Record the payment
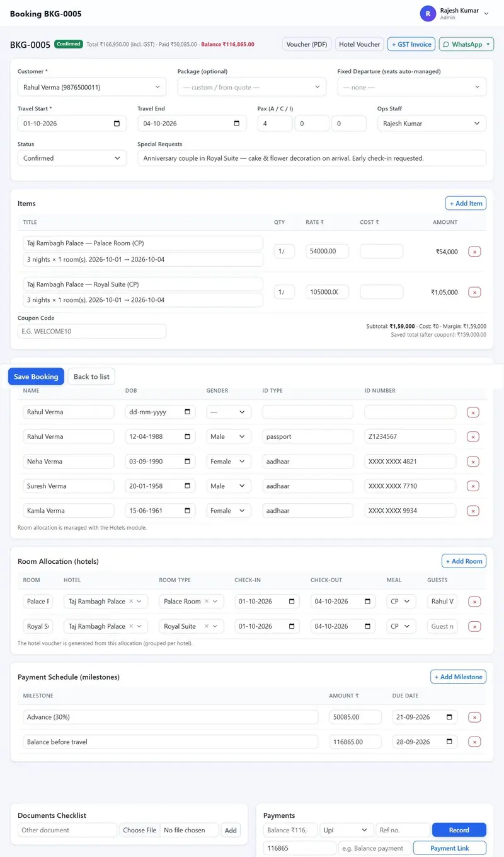The image size is (504, 857). pyautogui.click(x=459, y=830)
